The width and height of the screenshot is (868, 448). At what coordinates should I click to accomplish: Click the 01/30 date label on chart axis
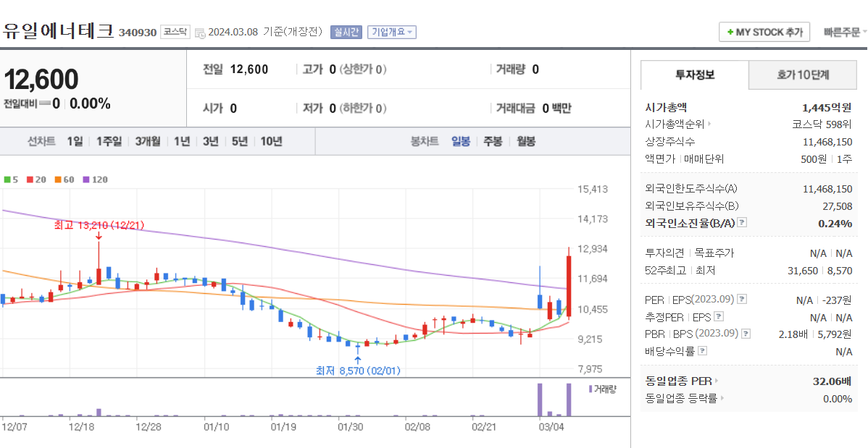coord(350,427)
